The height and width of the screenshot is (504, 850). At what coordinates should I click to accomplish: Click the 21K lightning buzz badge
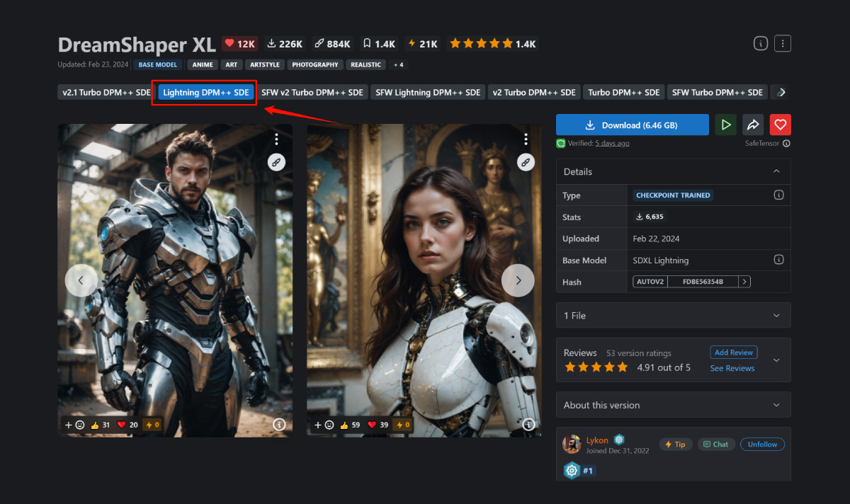(423, 44)
